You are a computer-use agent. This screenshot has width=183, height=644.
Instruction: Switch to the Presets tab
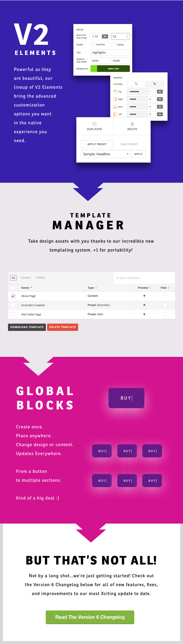pos(40,278)
